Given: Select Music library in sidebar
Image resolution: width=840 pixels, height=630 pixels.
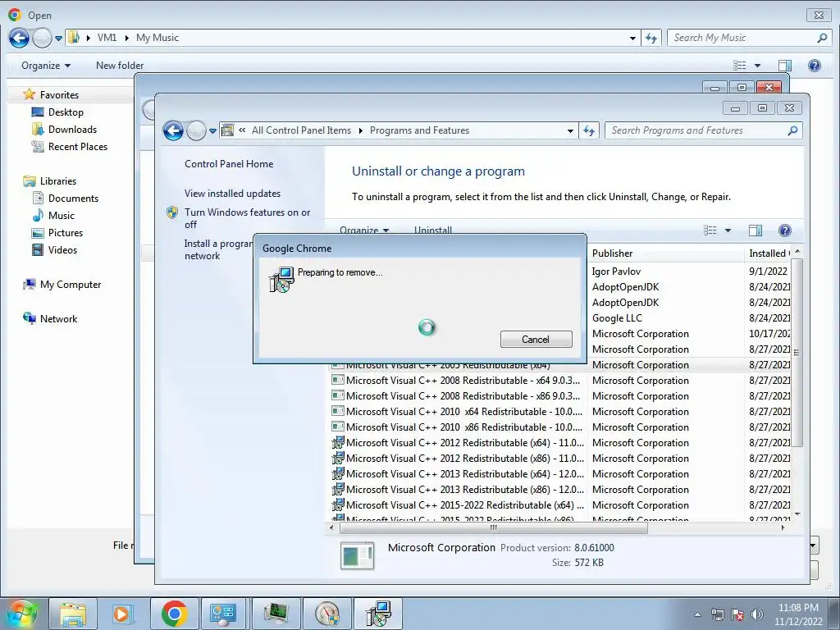Looking at the screenshot, I should (62, 216).
